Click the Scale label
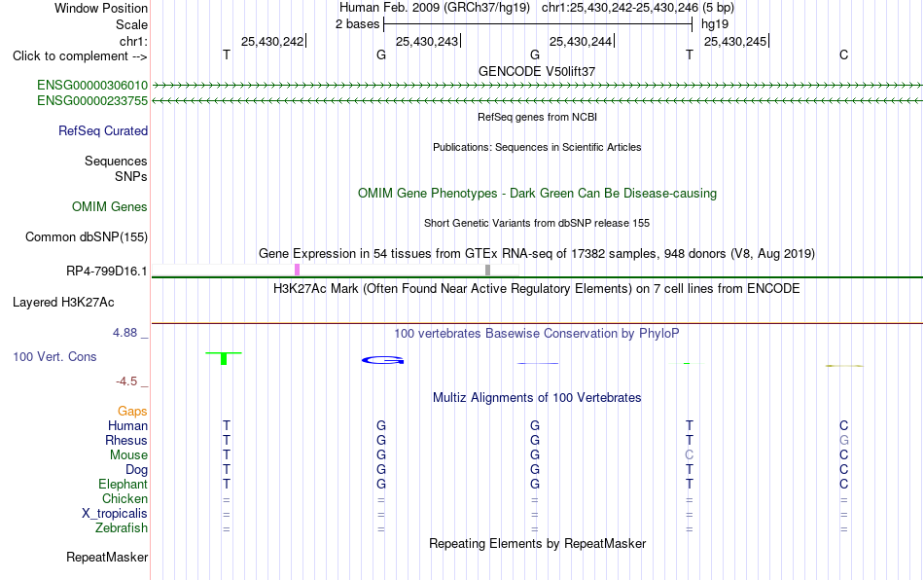 tap(132, 24)
